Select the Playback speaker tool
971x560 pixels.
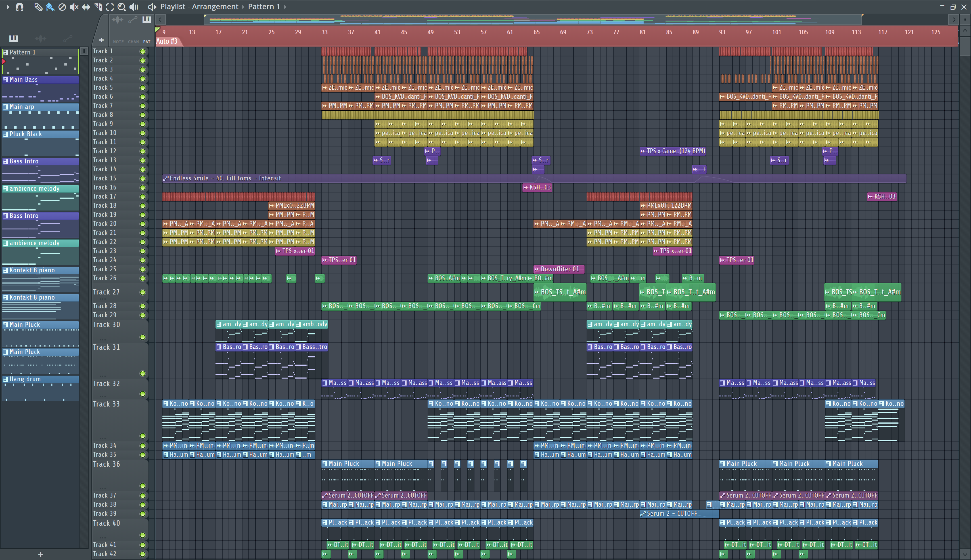click(133, 7)
